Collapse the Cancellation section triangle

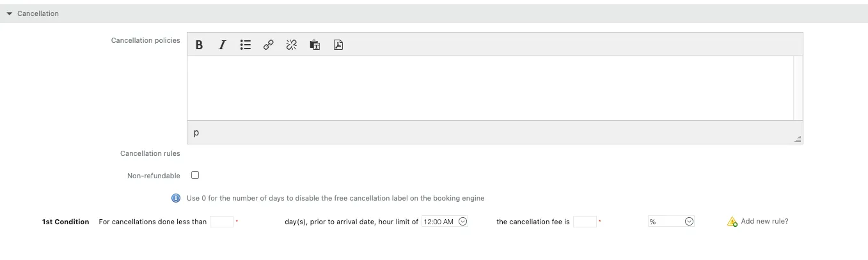pyautogui.click(x=9, y=13)
